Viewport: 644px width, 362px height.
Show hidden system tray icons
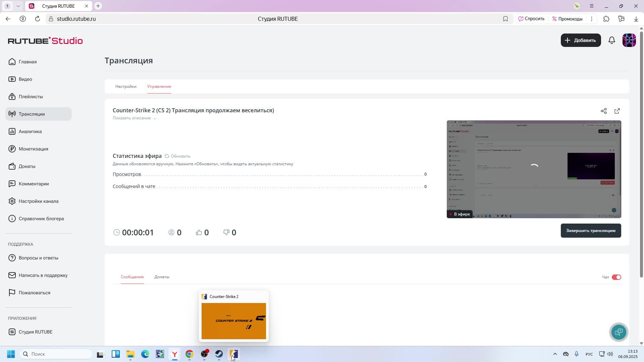pos(555,354)
